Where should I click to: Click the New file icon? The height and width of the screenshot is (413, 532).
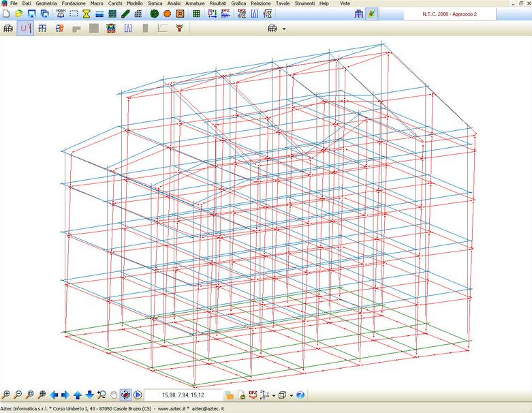pos(6,14)
